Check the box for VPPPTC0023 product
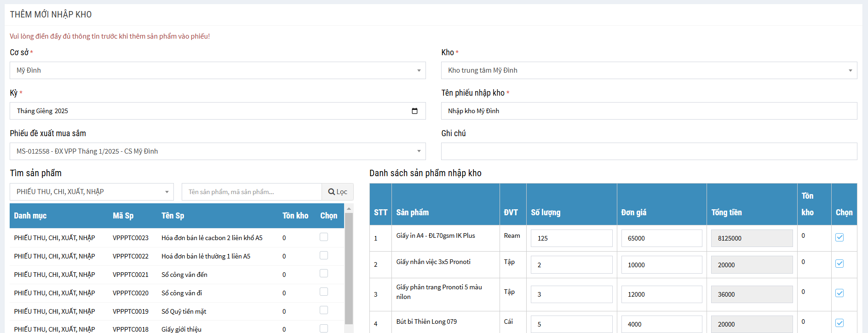 click(324, 237)
